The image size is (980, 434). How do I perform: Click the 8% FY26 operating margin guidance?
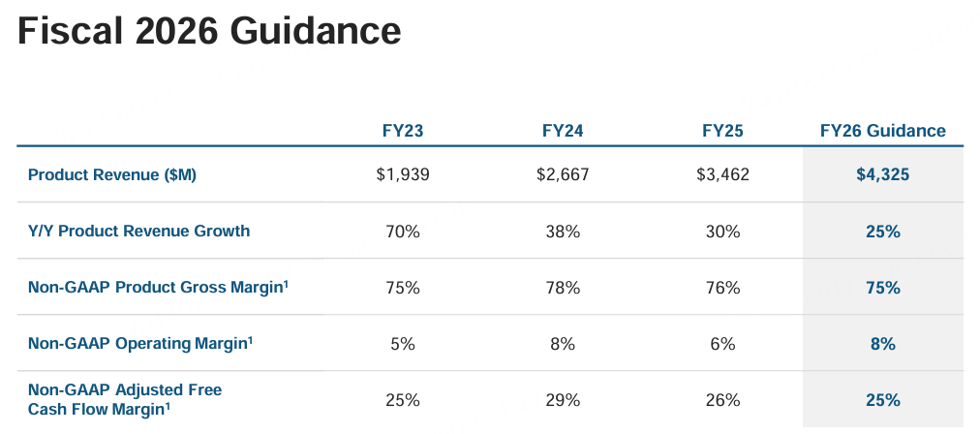tap(883, 344)
